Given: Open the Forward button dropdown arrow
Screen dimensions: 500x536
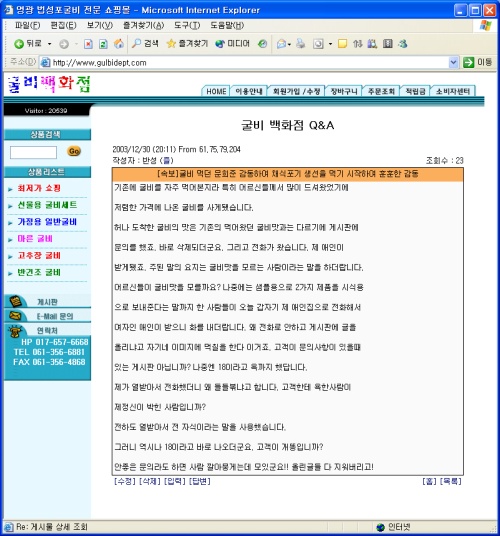Looking at the screenshot, I should coord(76,44).
